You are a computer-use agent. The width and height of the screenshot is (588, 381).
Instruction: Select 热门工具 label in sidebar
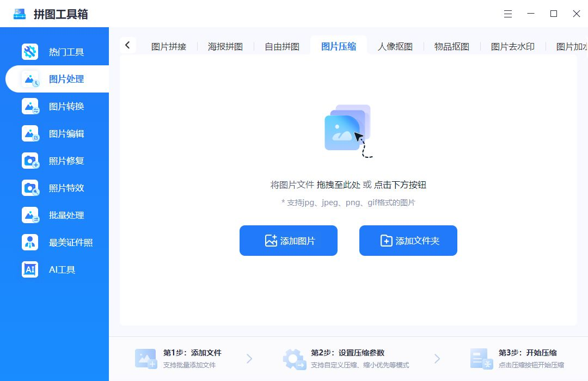pyautogui.click(x=66, y=52)
